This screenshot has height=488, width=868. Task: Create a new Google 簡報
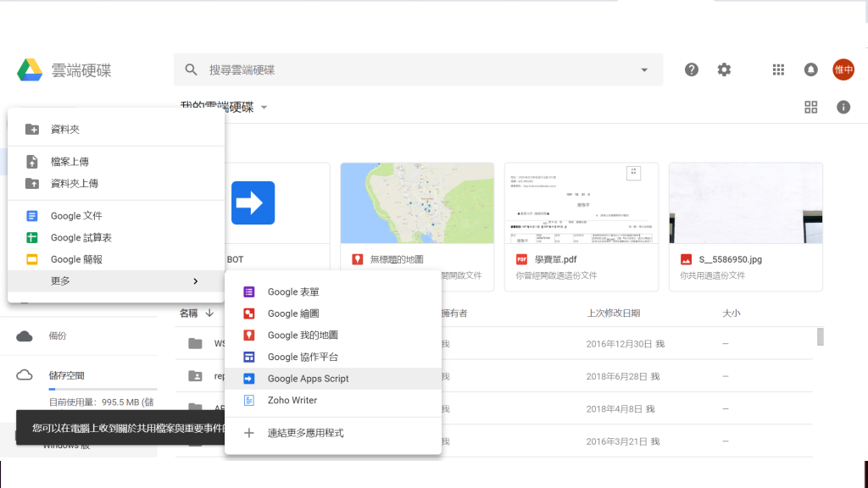116,259
